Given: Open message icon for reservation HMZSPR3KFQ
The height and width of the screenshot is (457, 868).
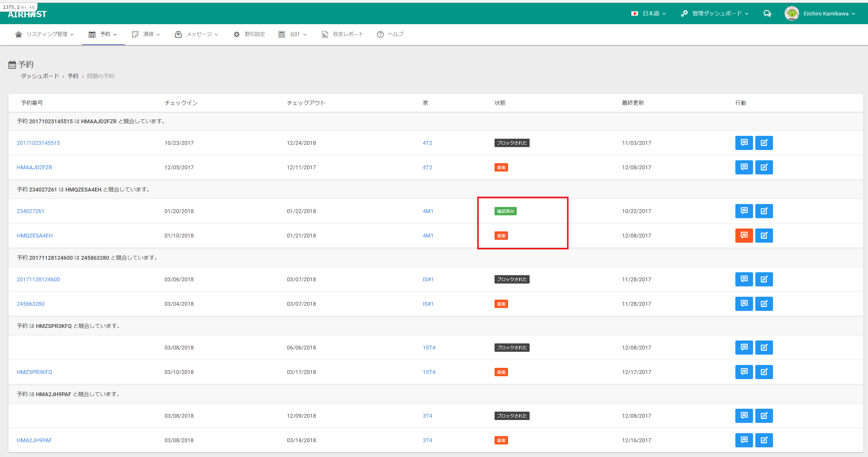Looking at the screenshot, I should click(744, 372).
